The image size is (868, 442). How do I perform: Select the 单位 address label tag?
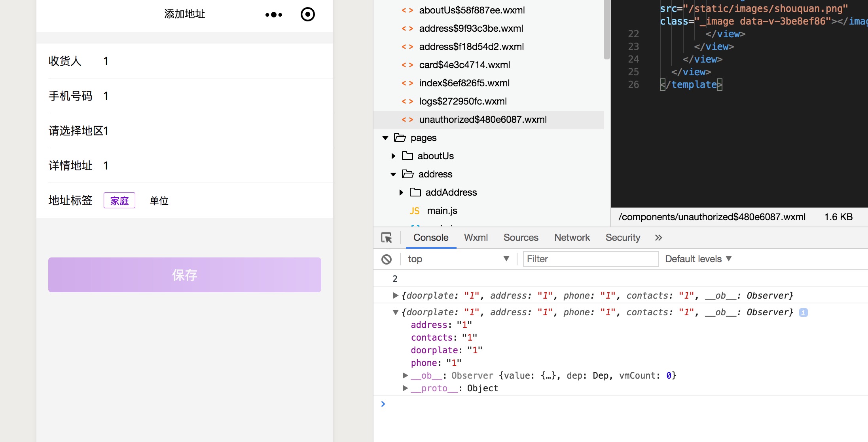[x=159, y=200]
